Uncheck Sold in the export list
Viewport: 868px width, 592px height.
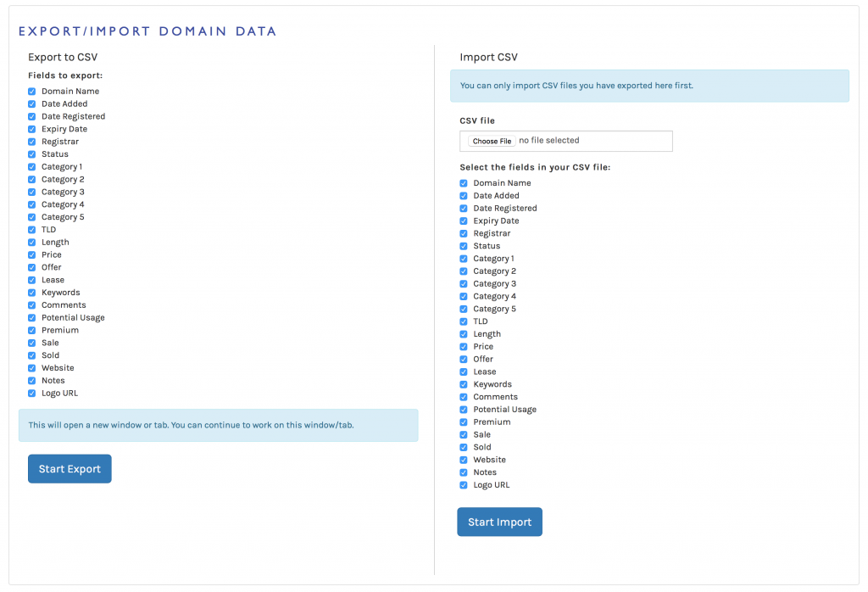(x=32, y=355)
